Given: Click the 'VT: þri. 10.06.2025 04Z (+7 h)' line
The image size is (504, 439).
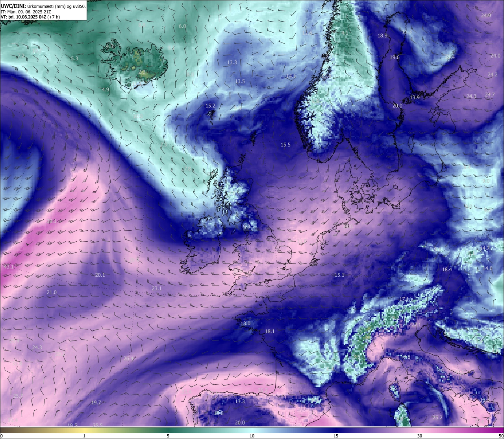Looking at the screenshot, I should click(x=30, y=17).
